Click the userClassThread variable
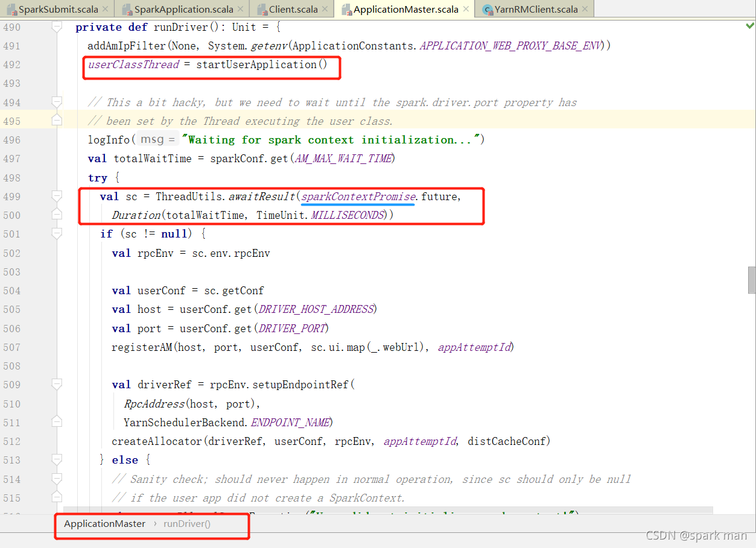This screenshot has height=548, width=756. pos(133,65)
